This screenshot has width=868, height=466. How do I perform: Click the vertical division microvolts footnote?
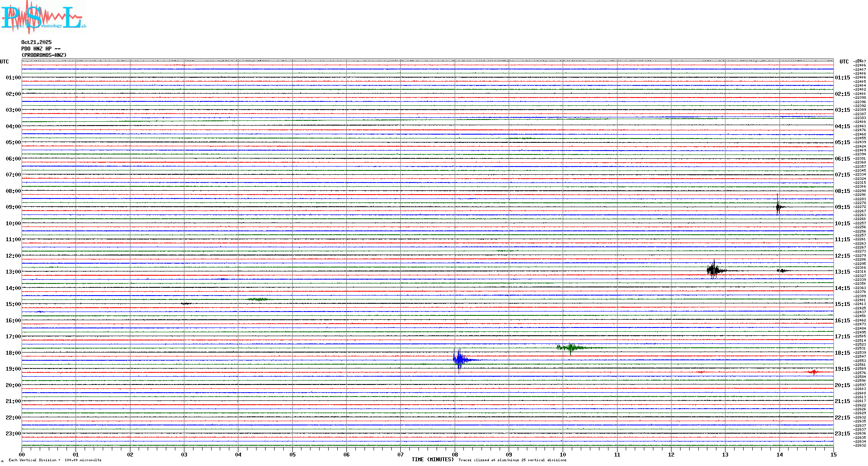pos(55,460)
